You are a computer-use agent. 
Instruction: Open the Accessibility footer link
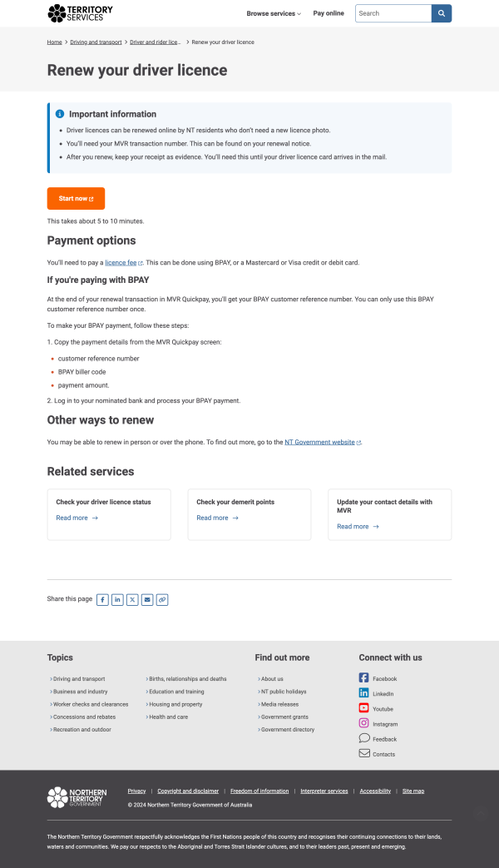click(375, 791)
